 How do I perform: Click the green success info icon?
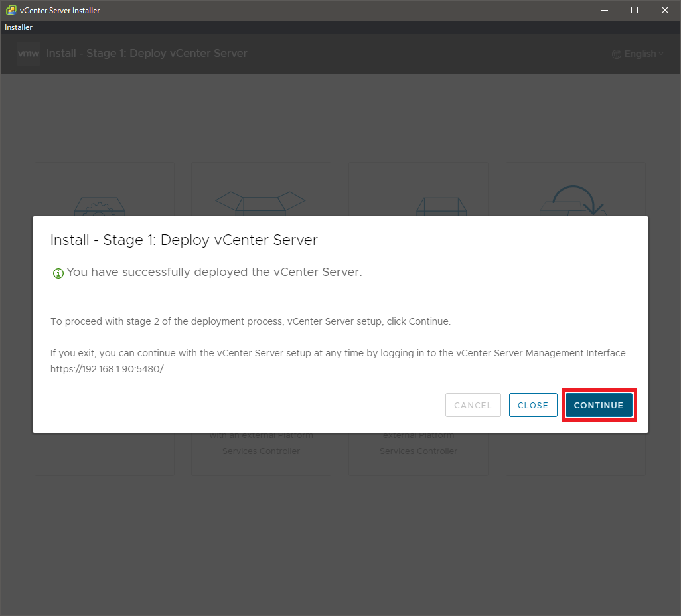tap(58, 273)
